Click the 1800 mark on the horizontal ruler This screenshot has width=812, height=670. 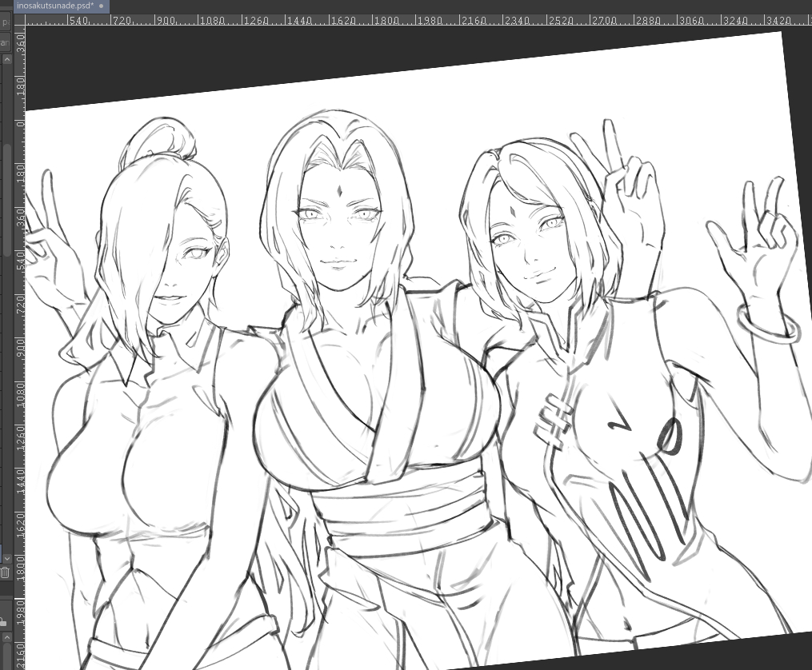(386, 20)
